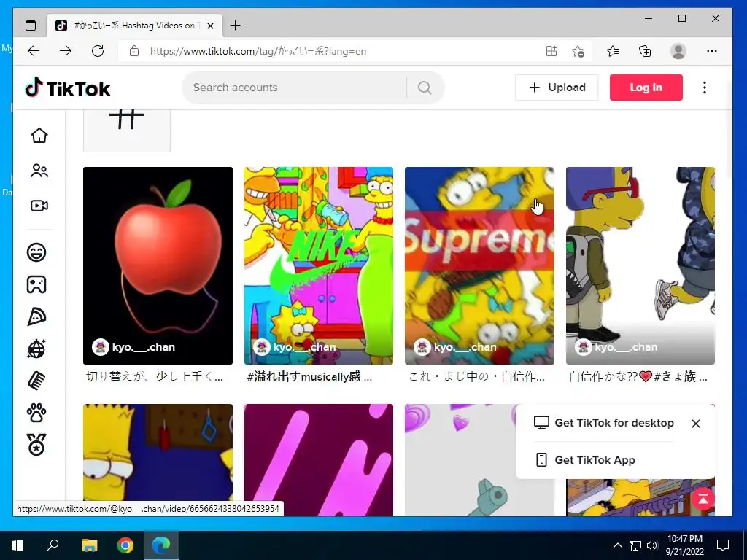The height and width of the screenshot is (560, 747).
Task: Open the For You home icon in sidebar
Action: click(39, 135)
